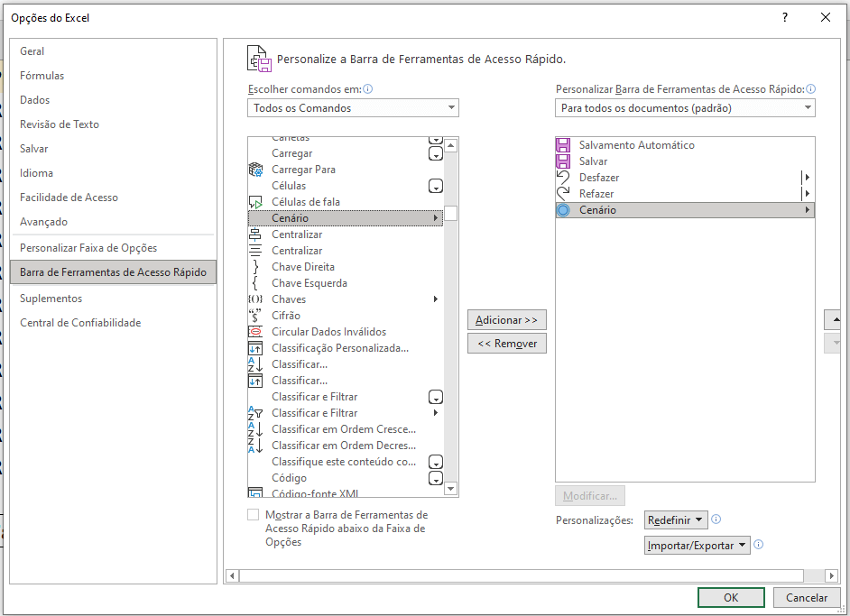Screen dimensions: 850x616
Task: Click the dropdown indicator on the Células row
Action: (435, 186)
